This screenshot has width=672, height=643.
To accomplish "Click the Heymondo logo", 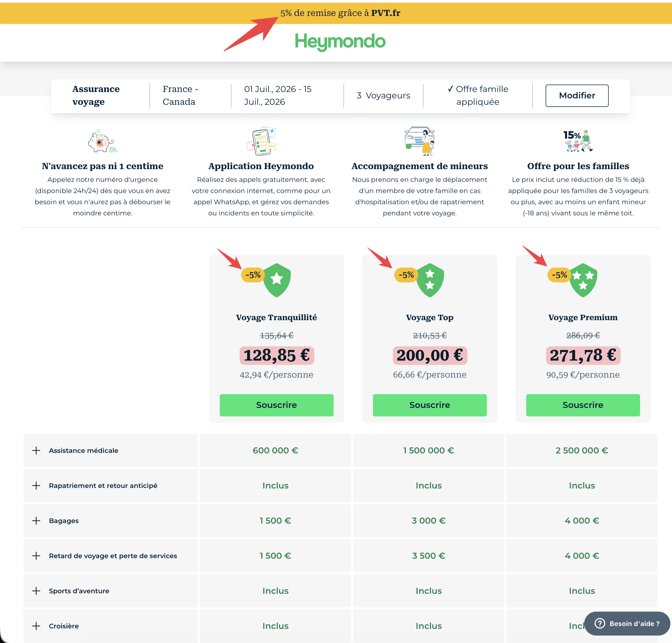I will tap(340, 41).
